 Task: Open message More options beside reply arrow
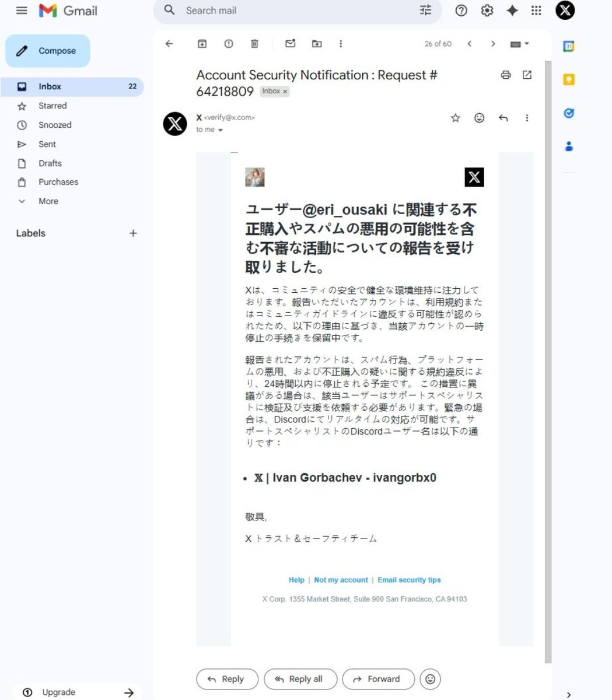pos(527,118)
